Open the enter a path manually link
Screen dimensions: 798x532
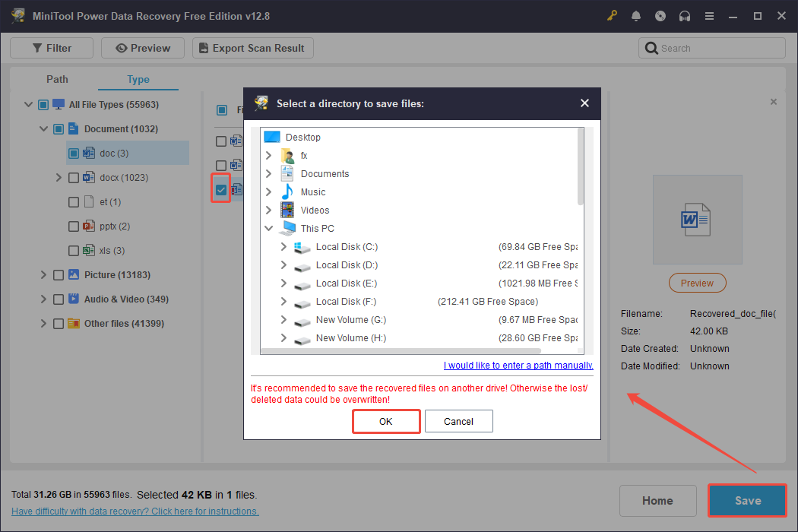point(518,365)
